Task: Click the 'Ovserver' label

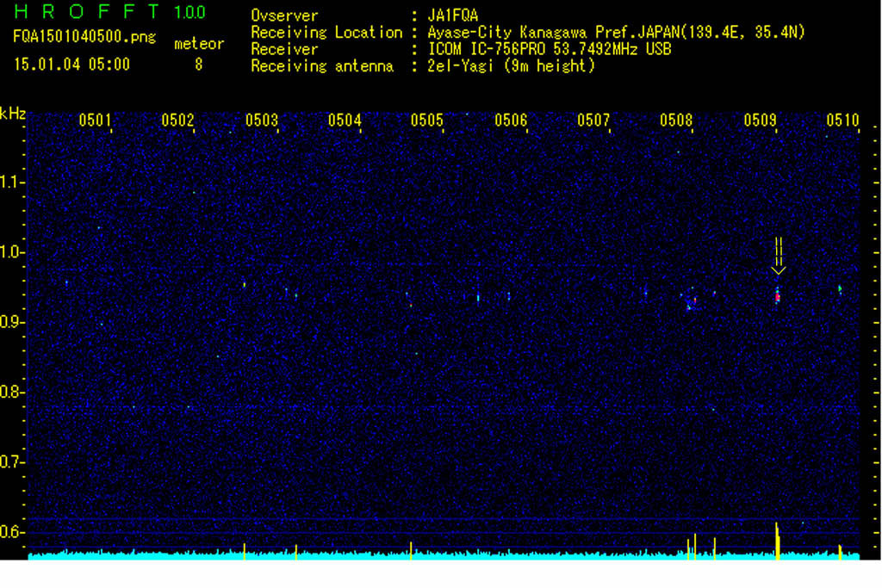Action: 284,15
